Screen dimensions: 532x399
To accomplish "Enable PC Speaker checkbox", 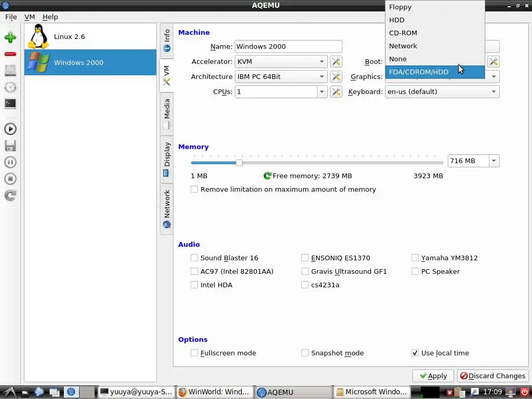I will pyautogui.click(x=436, y=271).
